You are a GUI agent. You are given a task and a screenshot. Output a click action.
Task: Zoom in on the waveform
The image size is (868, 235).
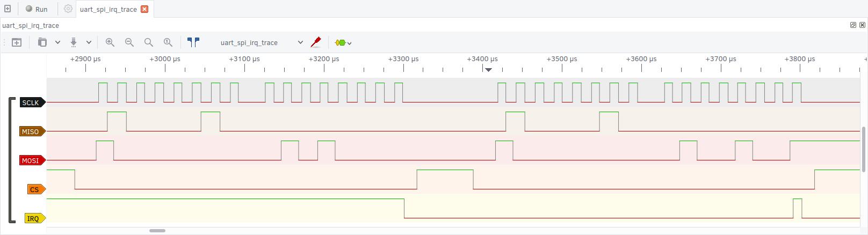(110, 42)
